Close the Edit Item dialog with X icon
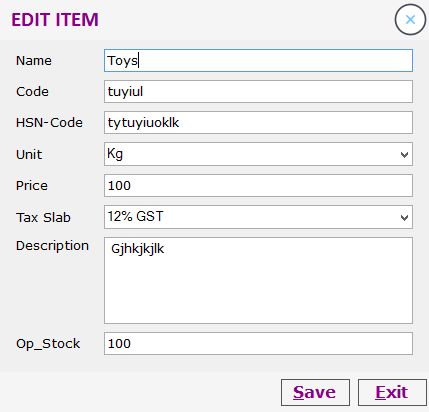The width and height of the screenshot is (429, 412). (x=410, y=20)
